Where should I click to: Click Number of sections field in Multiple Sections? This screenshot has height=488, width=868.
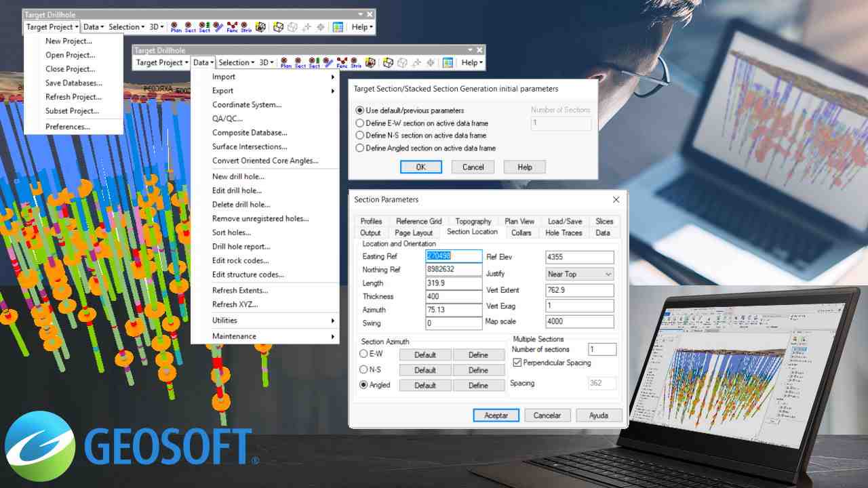pyautogui.click(x=602, y=349)
